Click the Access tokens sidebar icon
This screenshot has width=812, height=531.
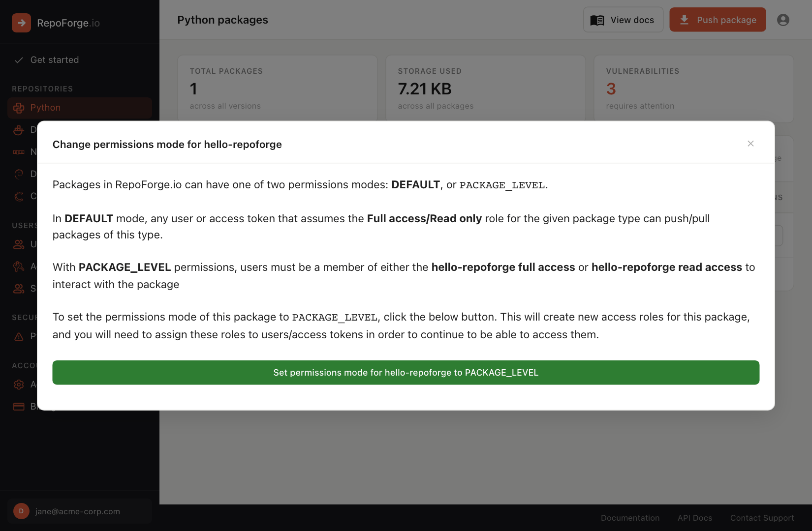pos(19,266)
